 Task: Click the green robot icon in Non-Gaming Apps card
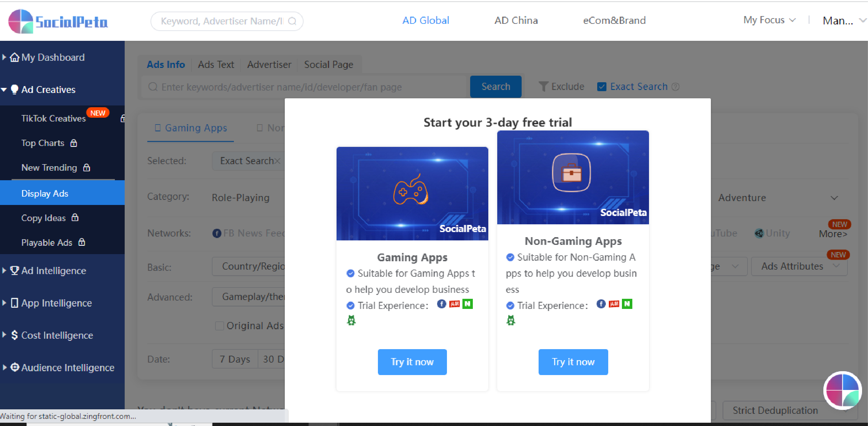(x=511, y=320)
